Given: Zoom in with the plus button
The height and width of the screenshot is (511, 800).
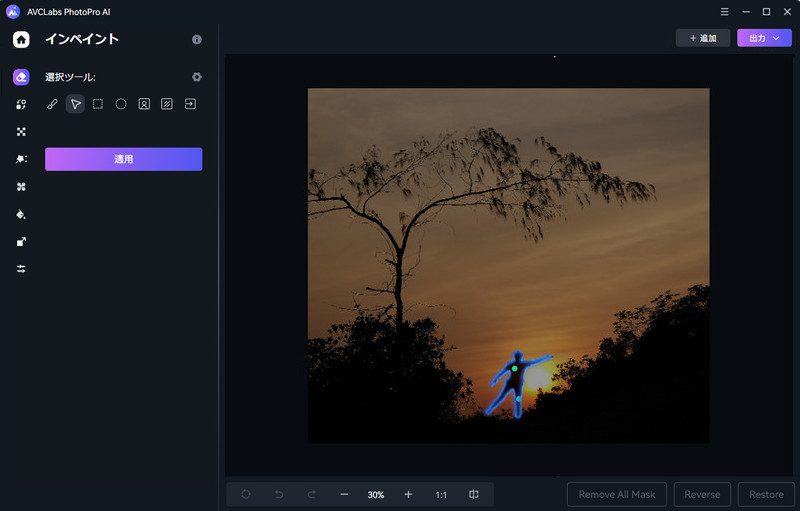Looking at the screenshot, I should tap(408, 494).
